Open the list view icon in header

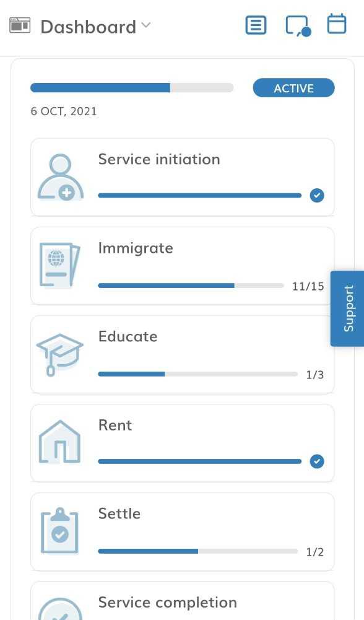tap(256, 25)
